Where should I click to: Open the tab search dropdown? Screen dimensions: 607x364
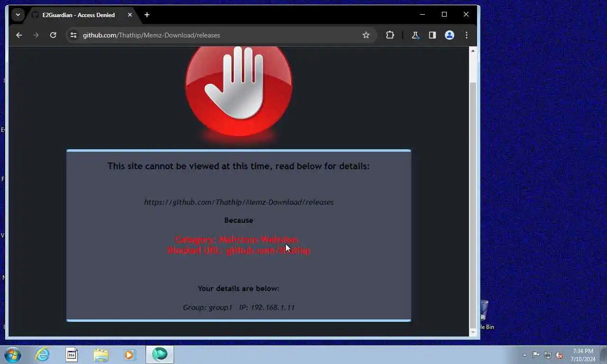coord(18,15)
